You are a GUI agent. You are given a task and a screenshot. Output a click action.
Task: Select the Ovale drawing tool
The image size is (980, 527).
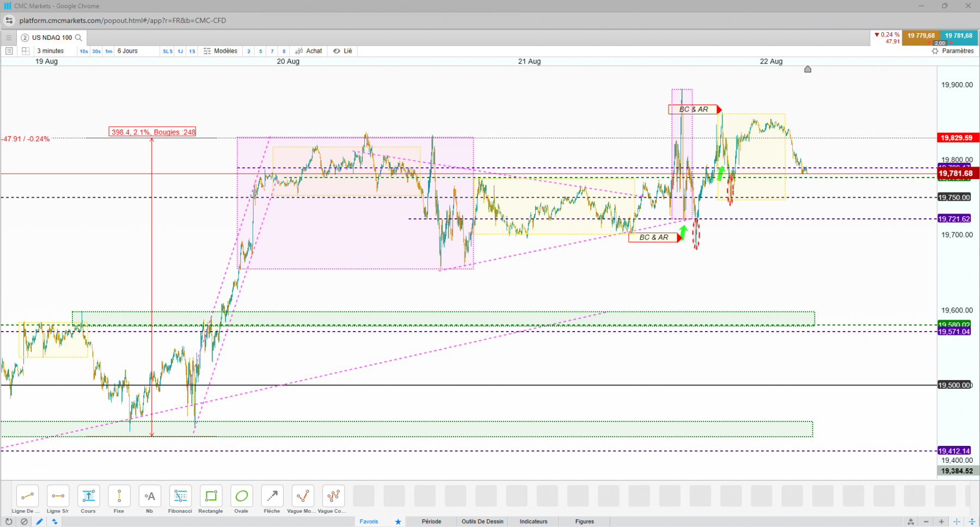pyautogui.click(x=241, y=496)
